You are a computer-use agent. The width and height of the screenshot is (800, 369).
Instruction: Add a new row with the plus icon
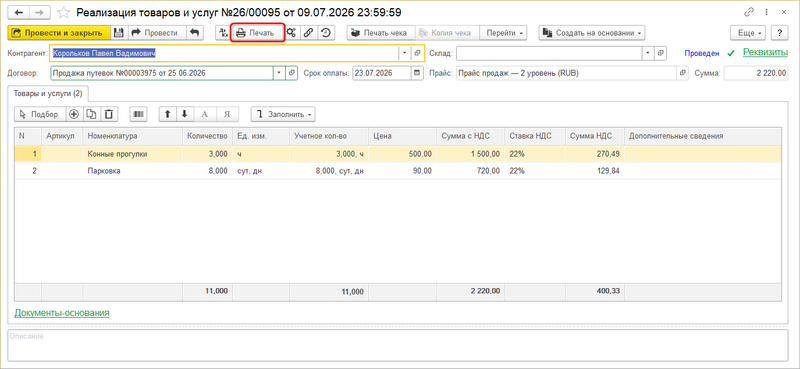tap(74, 114)
